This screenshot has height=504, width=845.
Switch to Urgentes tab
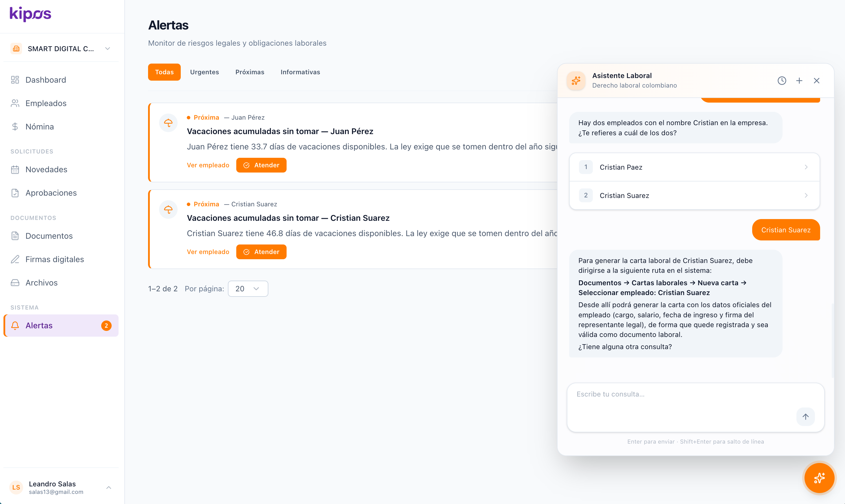[x=204, y=72]
